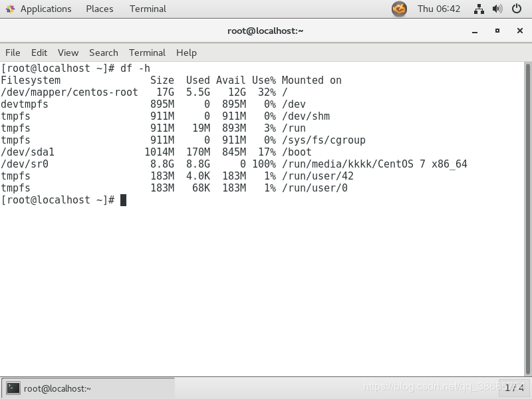Viewport: 532px width, 399px height.
Task: Click the /run/user/42 mount point
Action: 318,176
